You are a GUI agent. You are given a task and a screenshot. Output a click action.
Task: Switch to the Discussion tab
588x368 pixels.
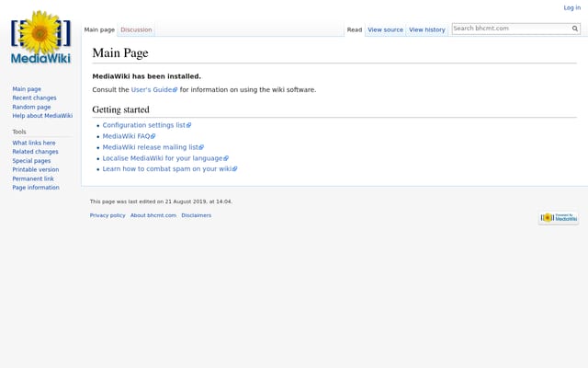[136, 29]
